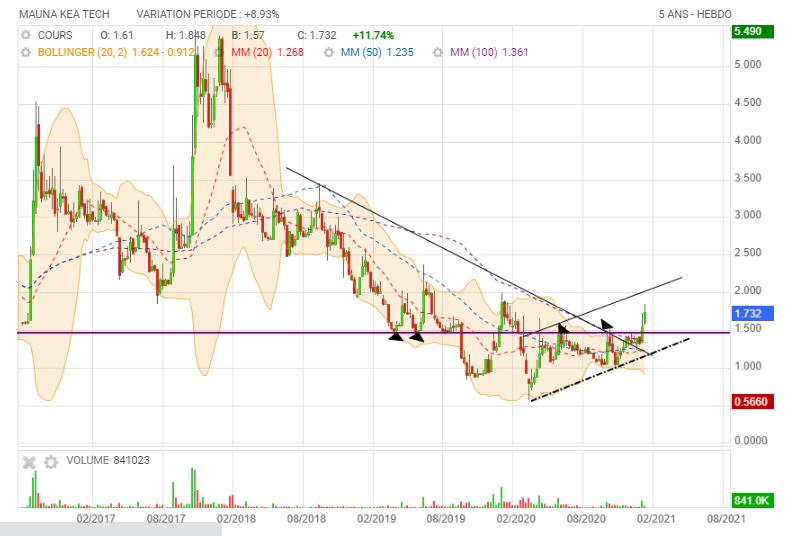Click the C: 1.732 close value
The height and width of the screenshot is (536, 795).
tap(317, 35)
